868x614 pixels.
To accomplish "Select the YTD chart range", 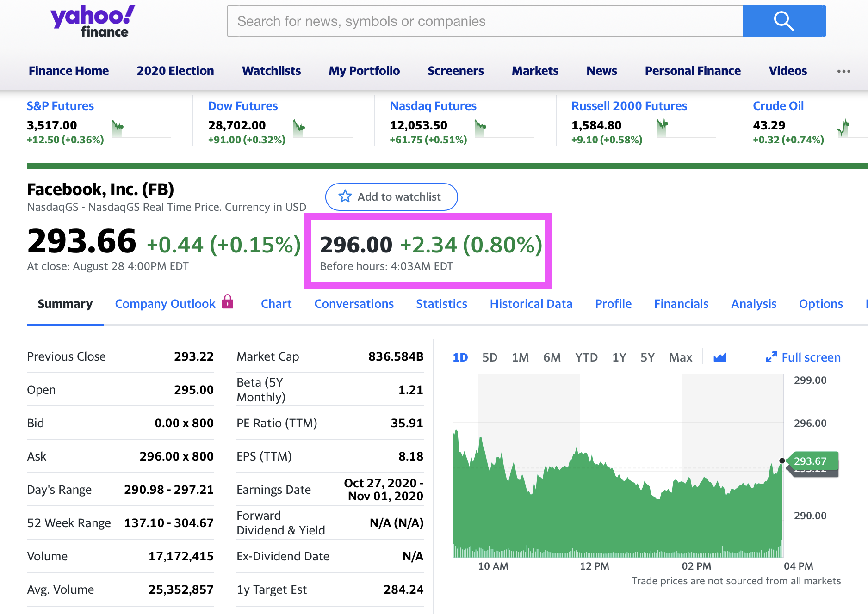I will coord(586,357).
